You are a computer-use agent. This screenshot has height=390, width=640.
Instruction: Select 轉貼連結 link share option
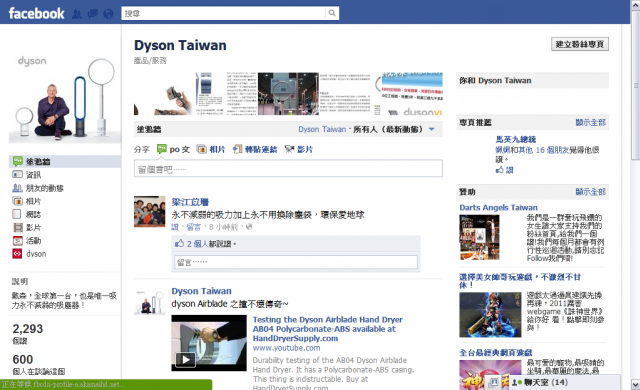point(255,149)
